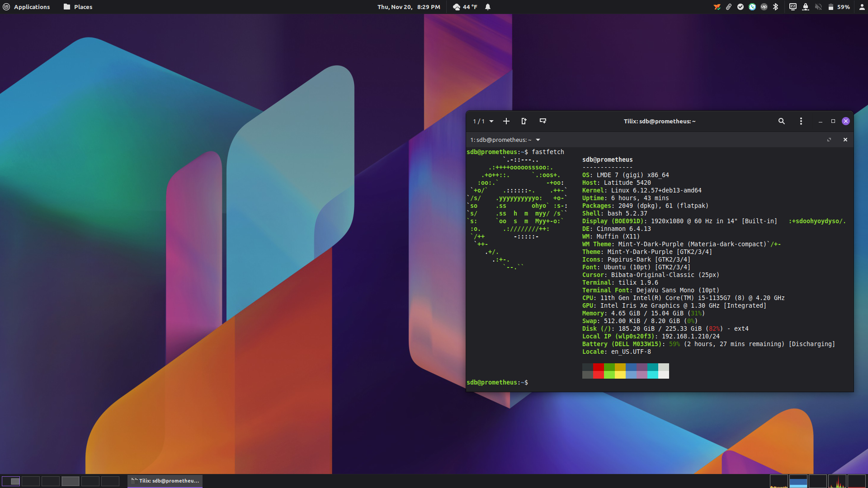Viewport: 868px width, 488px height.
Task: Open the Tilix three-dot options menu
Action: [801, 121]
